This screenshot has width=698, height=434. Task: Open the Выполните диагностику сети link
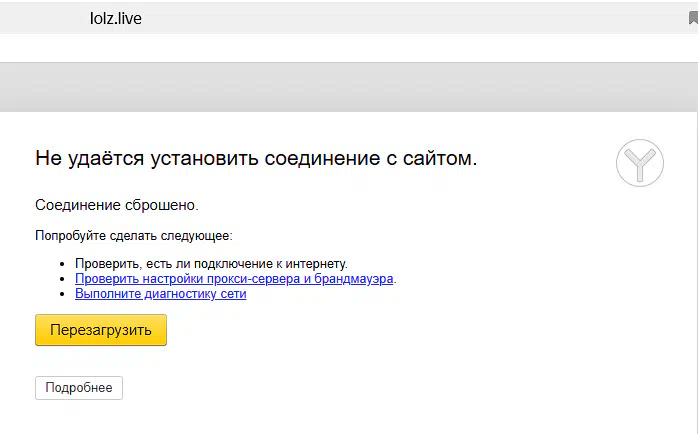[x=161, y=294]
